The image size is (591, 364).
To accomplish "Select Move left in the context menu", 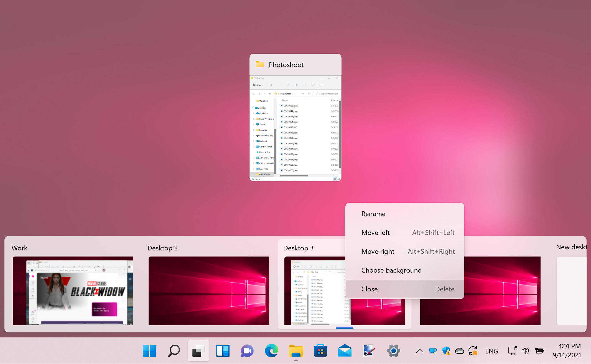I will [405, 233].
